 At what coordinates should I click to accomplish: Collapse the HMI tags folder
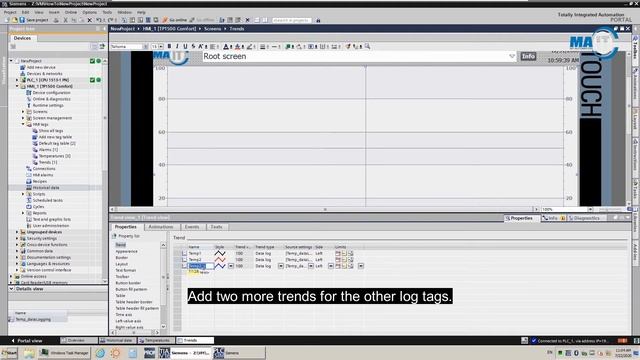(23, 124)
